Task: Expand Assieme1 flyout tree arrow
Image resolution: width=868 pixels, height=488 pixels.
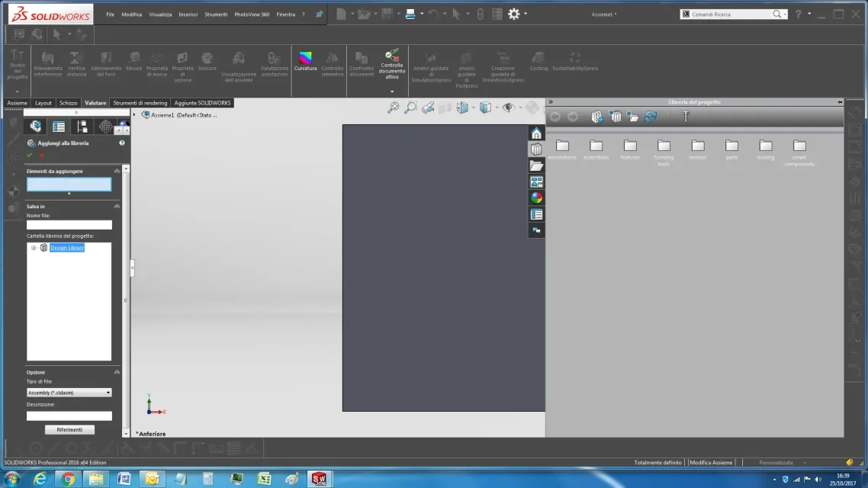Action: pyautogui.click(x=134, y=115)
